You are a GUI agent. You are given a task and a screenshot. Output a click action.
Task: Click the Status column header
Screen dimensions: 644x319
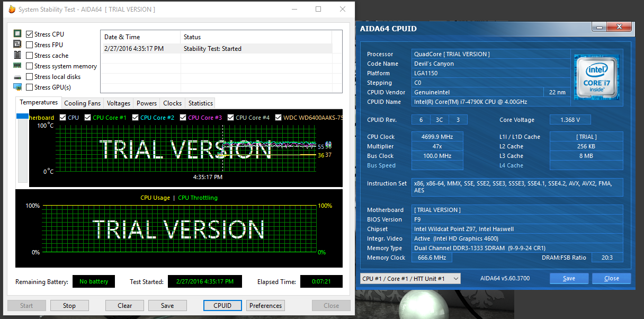(x=256, y=37)
